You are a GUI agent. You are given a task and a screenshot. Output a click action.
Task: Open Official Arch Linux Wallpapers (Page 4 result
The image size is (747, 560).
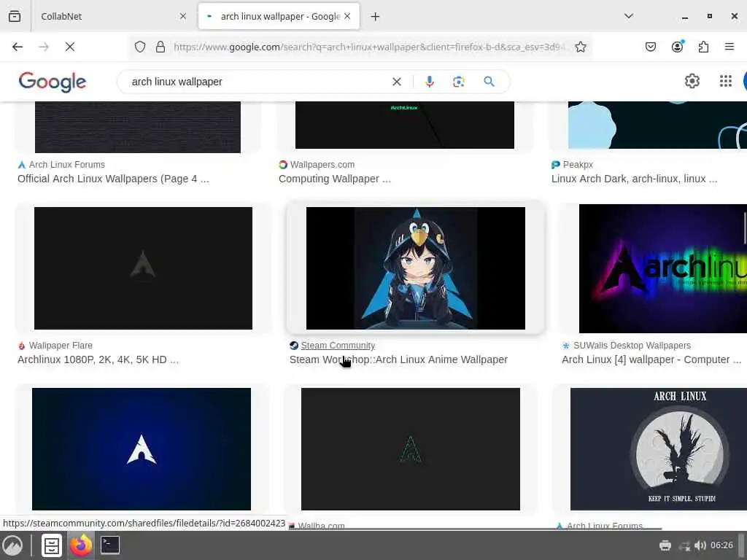113,179
